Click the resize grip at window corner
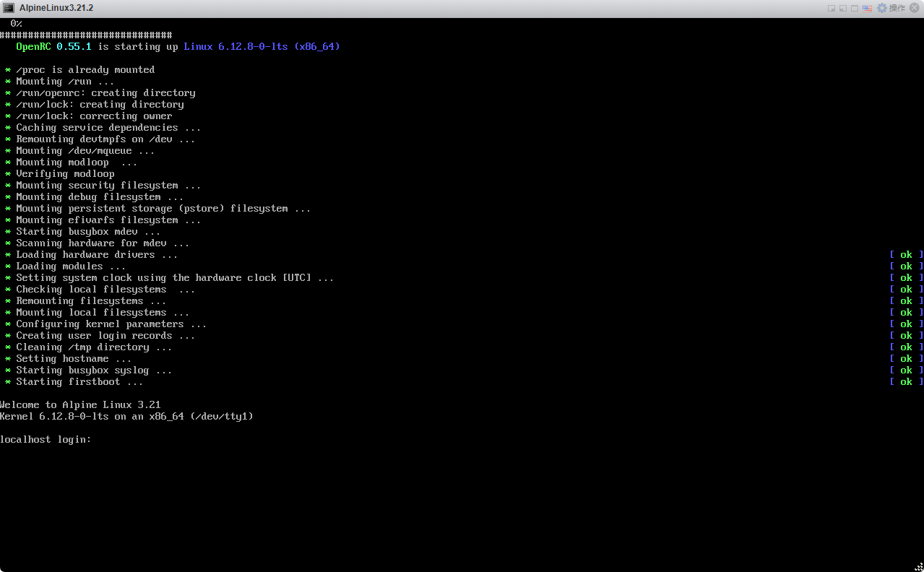Image resolution: width=924 pixels, height=572 pixels. (918, 566)
